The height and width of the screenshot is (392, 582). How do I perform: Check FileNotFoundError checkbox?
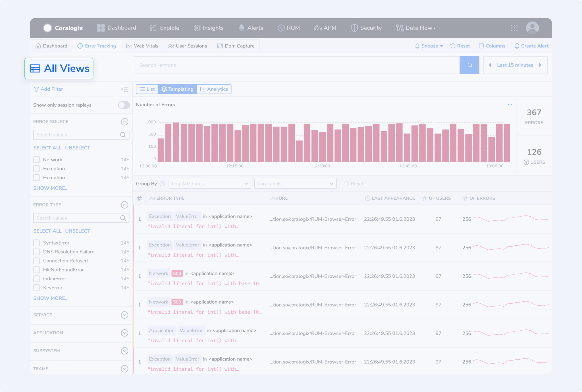[36, 270]
